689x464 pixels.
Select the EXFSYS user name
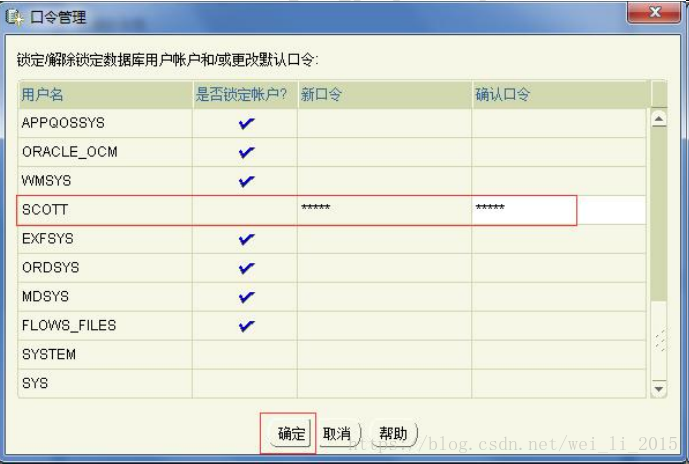47,239
